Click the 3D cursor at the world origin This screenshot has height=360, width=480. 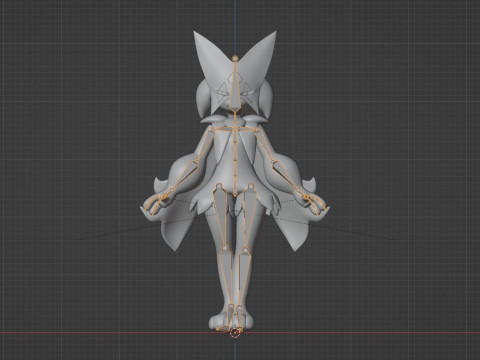235,332
